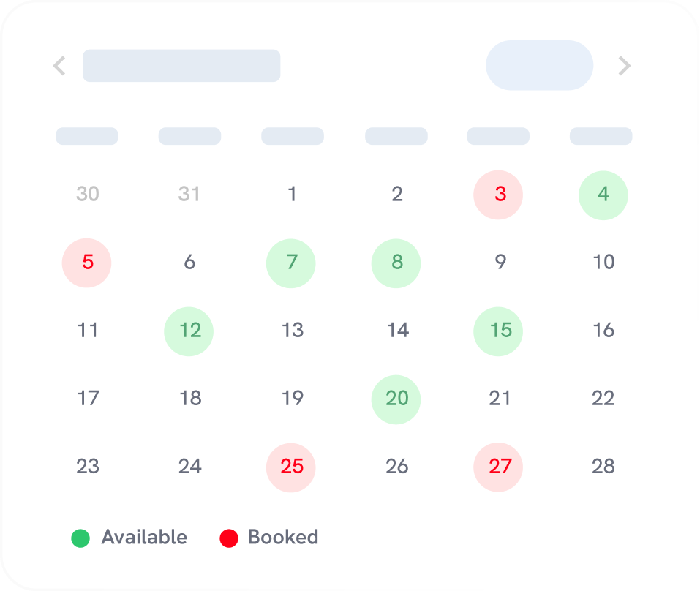Select available date 15
The height and width of the screenshot is (591, 700).
pyautogui.click(x=498, y=331)
